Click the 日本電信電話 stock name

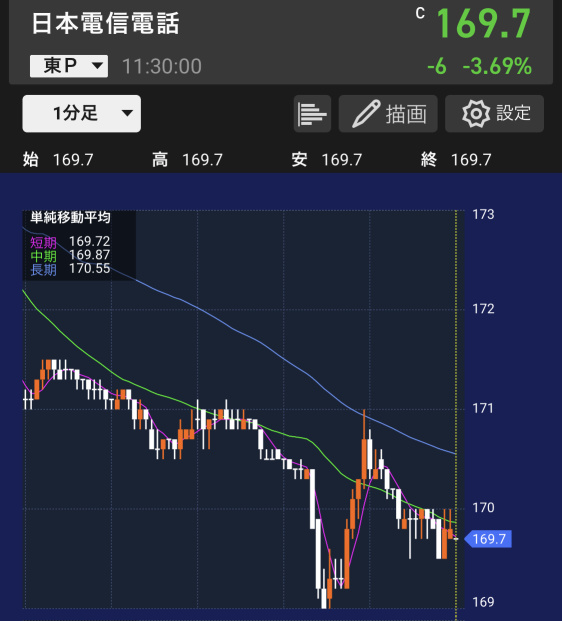tap(105, 23)
